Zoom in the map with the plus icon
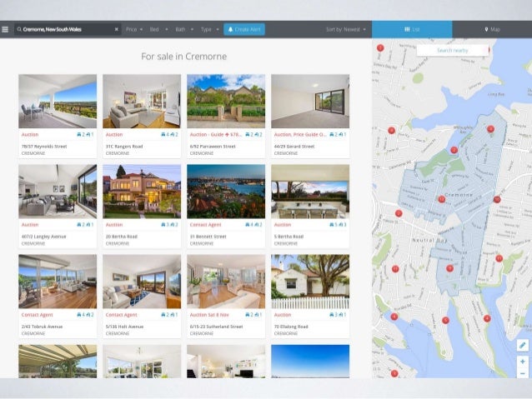Image resolution: width=532 pixels, height=399 pixels. click(x=523, y=362)
